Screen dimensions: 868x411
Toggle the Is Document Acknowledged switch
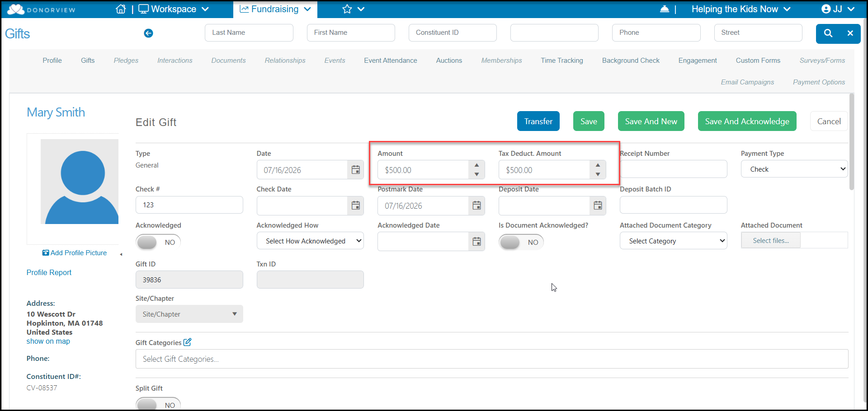tap(521, 242)
